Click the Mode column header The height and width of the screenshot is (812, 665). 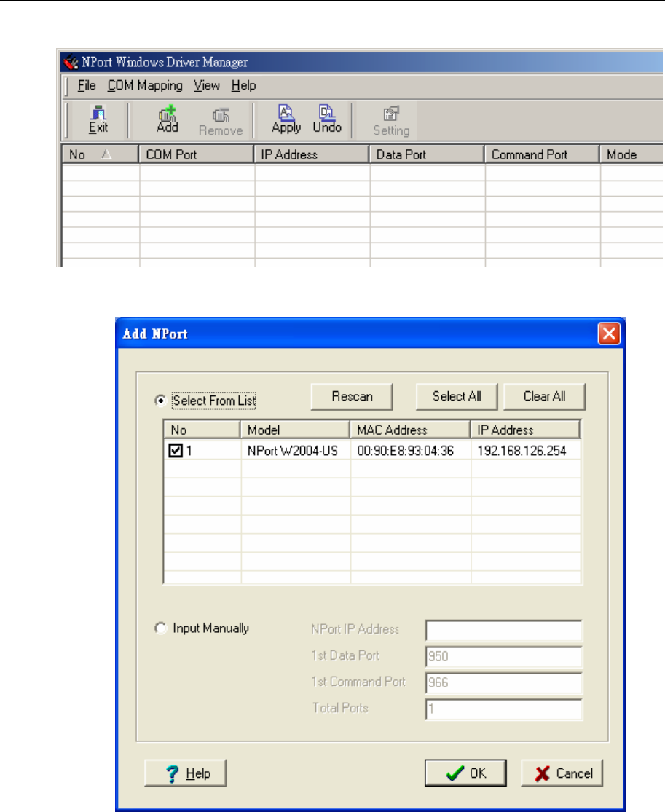(631, 154)
